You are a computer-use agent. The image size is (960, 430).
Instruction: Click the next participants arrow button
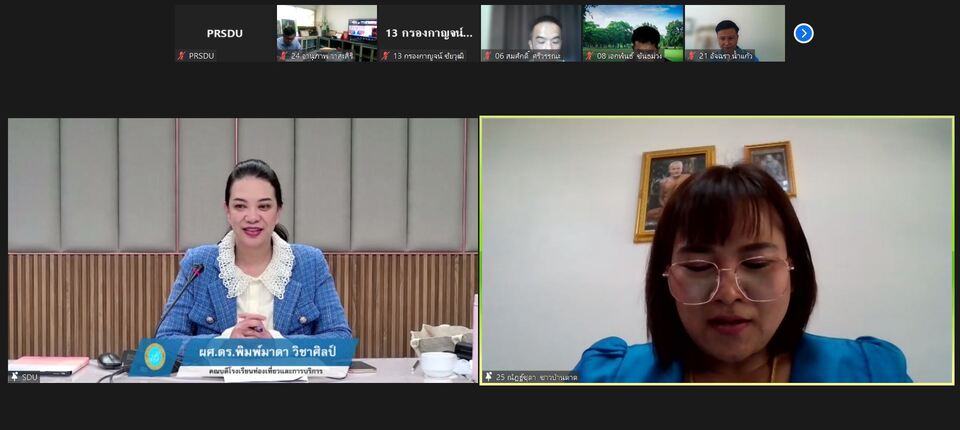tap(803, 33)
